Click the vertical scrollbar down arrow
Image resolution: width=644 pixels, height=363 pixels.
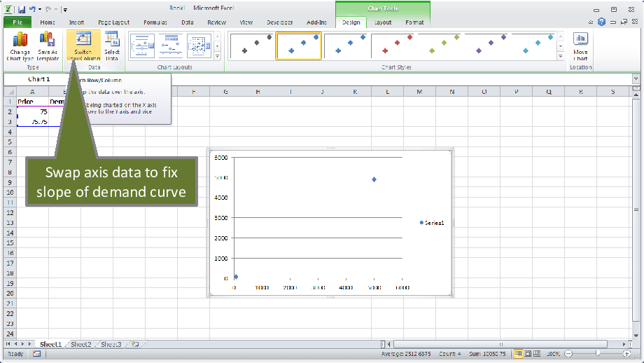click(x=636, y=336)
